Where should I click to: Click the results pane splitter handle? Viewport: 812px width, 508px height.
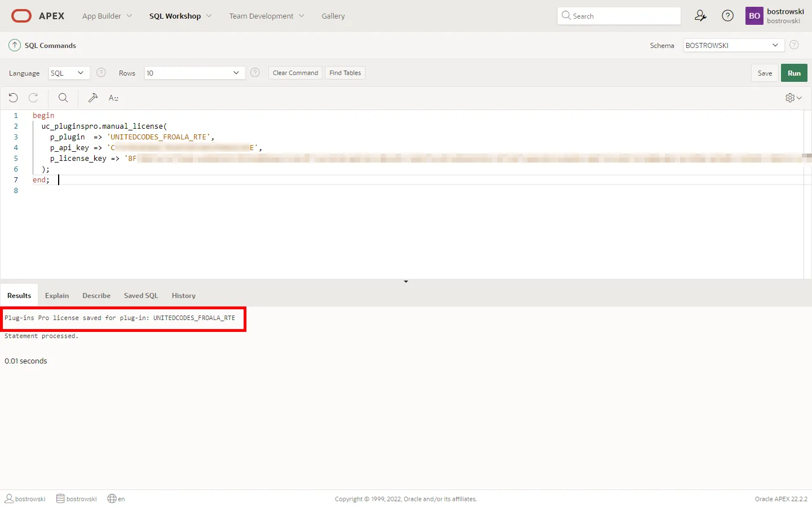(x=406, y=281)
